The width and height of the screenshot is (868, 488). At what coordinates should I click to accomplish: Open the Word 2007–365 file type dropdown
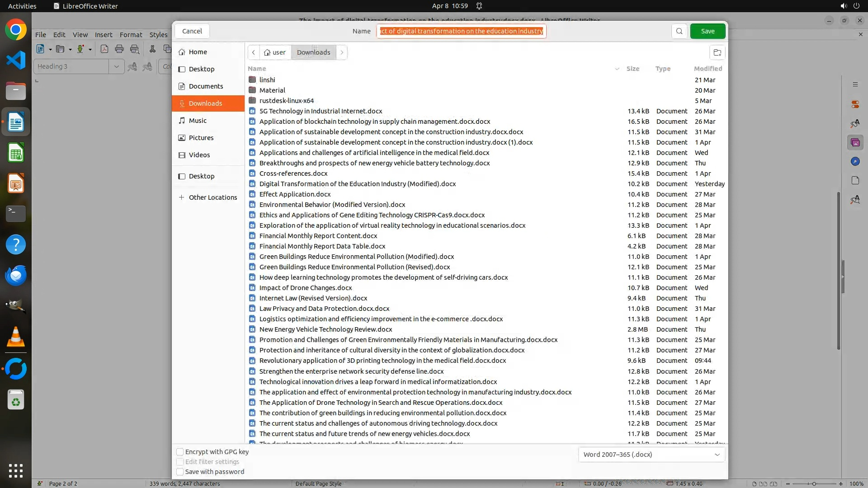tap(651, 455)
